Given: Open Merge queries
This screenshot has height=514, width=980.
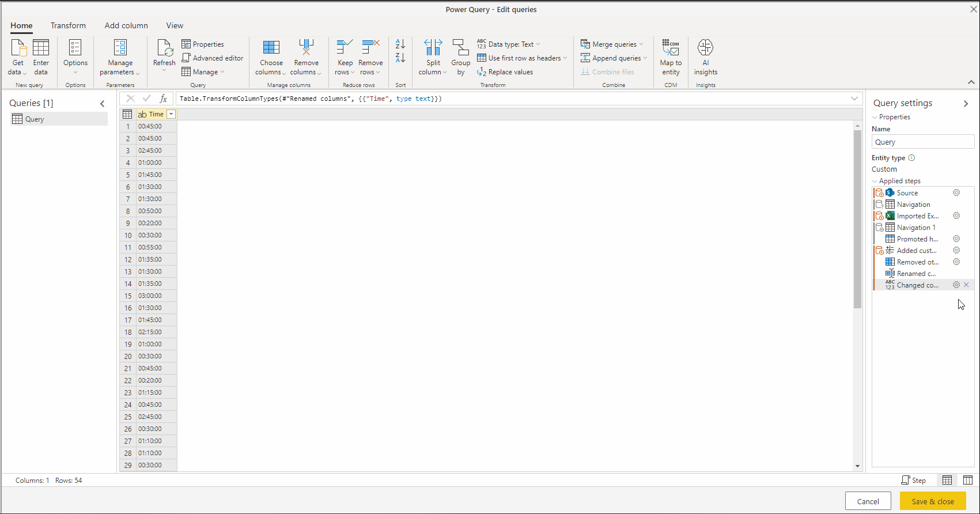Looking at the screenshot, I should pyautogui.click(x=612, y=44).
